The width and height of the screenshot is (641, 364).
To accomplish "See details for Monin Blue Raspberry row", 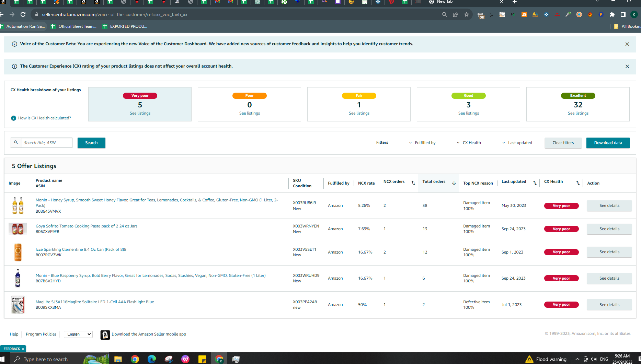I will (x=609, y=278).
